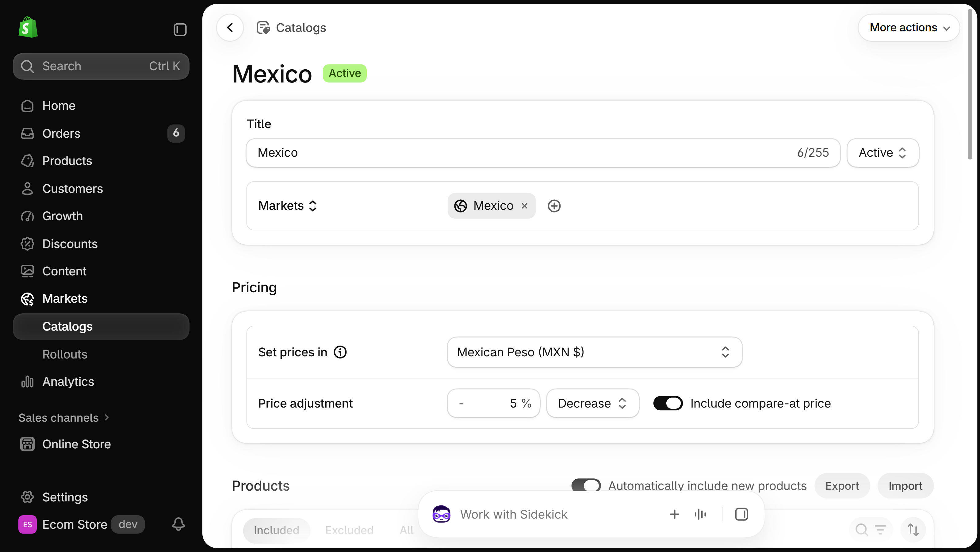
Task: Show info about Set prices in
Action: [340, 352]
